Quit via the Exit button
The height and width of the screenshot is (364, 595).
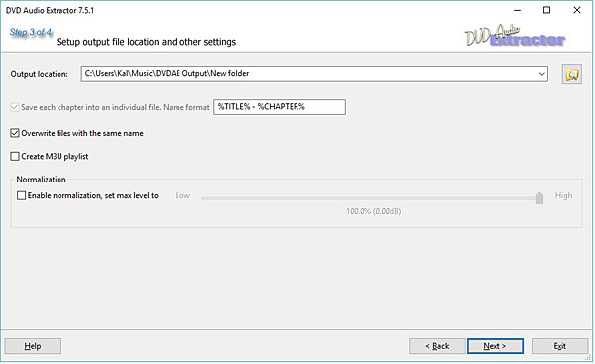click(559, 346)
